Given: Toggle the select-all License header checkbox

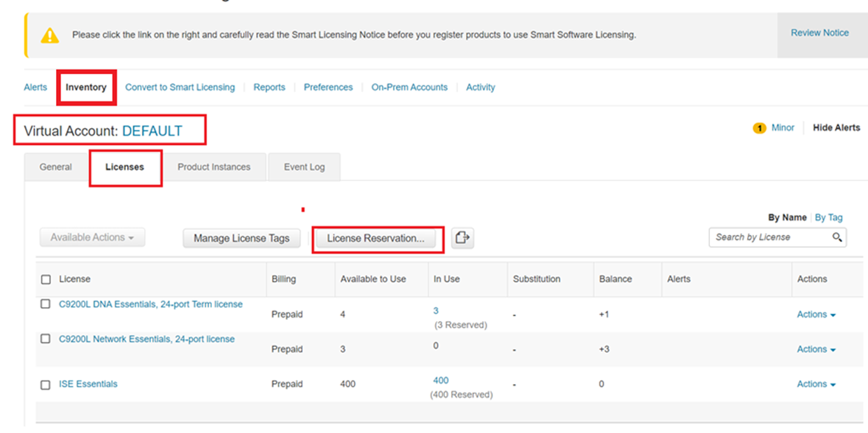Looking at the screenshot, I should tap(46, 279).
